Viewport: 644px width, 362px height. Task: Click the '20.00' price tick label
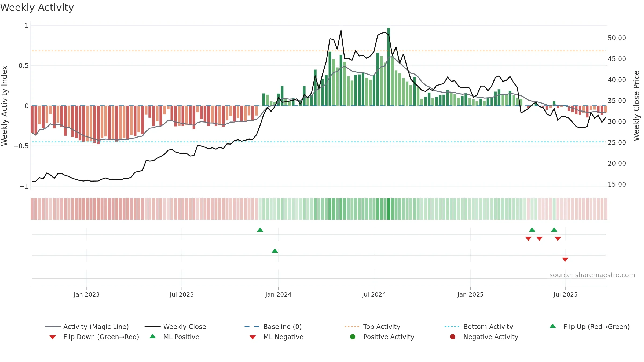(x=617, y=164)
